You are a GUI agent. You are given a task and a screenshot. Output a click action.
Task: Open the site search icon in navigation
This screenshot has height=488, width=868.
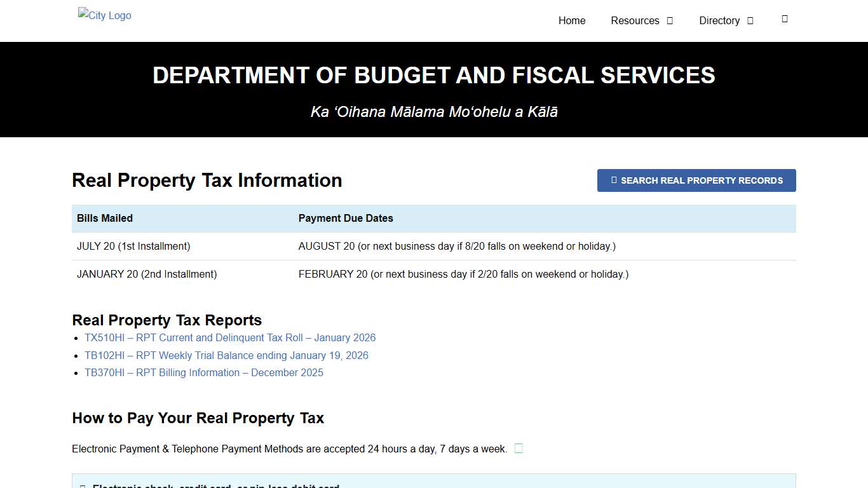[x=784, y=19]
